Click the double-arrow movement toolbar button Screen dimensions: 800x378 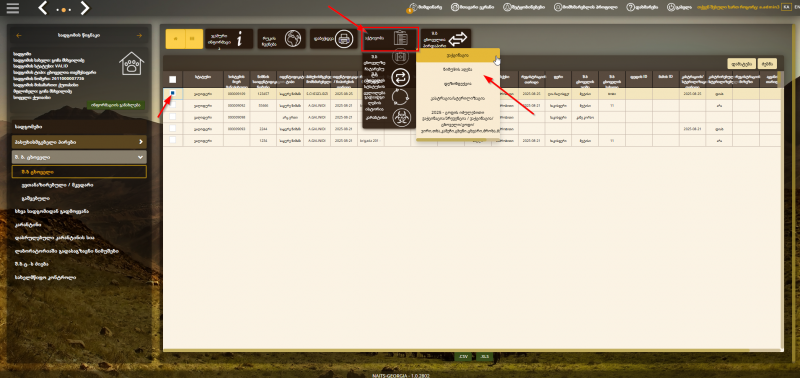click(x=446, y=39)
